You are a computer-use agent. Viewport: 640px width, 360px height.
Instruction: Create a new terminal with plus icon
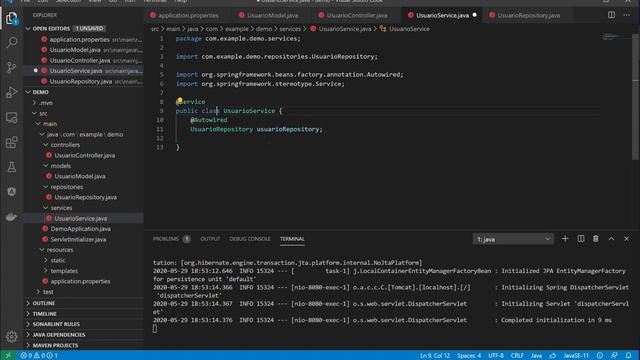point(565,239)
